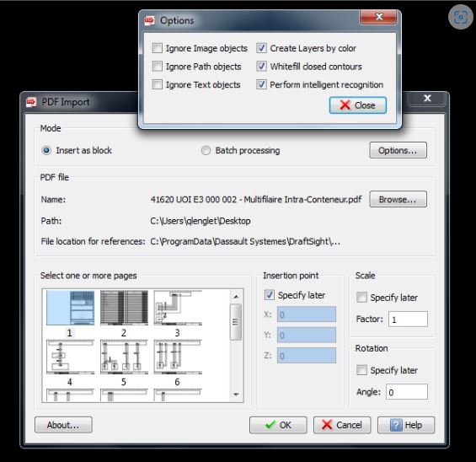
Task: Open the Browse… file picker
Action: (x=398, y=199)
